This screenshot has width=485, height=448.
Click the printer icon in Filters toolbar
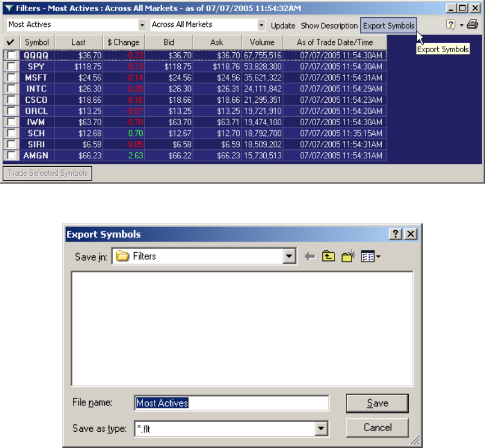472,25
